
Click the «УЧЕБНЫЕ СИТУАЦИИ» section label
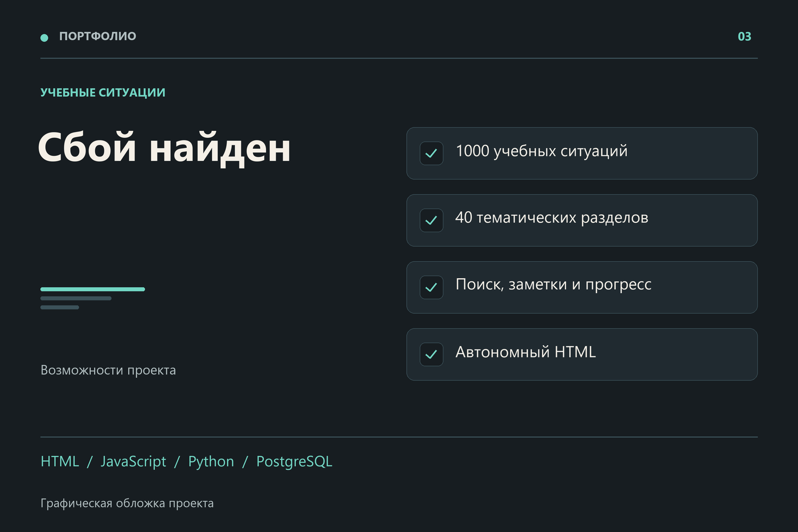pyautogui.click(x=103, y=93)
